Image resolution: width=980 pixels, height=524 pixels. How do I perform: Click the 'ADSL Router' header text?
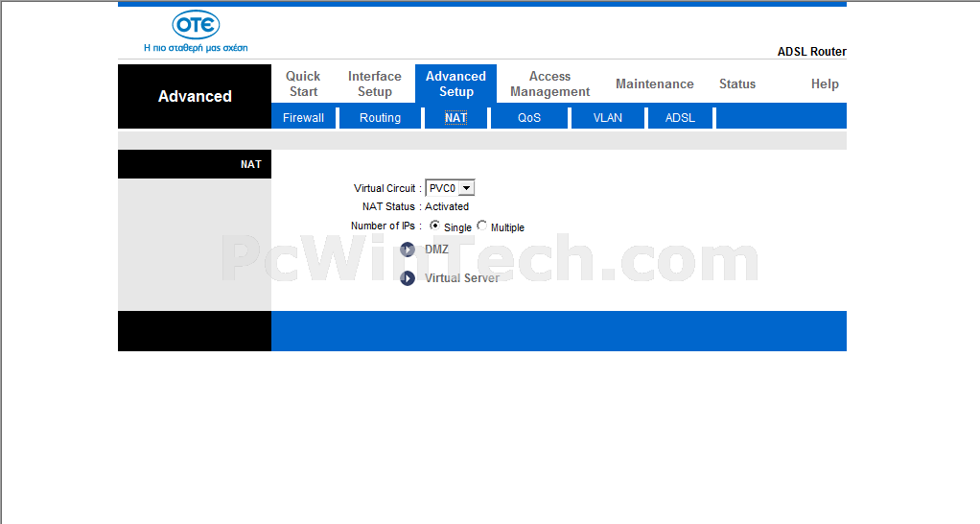[812, 52]
